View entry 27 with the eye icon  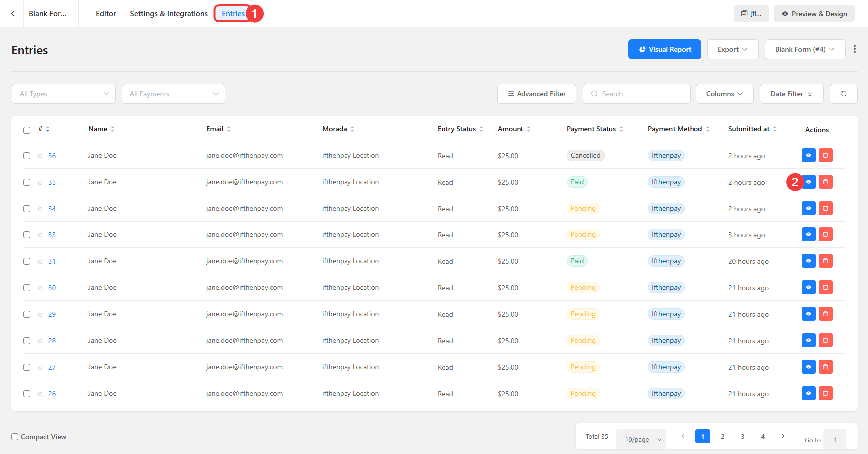click(808, 367)
